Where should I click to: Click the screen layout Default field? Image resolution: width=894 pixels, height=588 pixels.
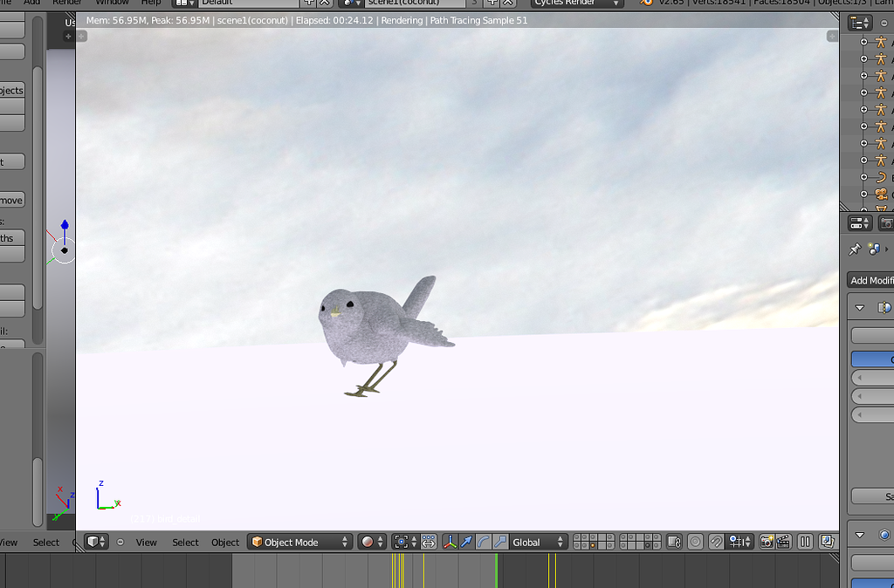(250, 3)
